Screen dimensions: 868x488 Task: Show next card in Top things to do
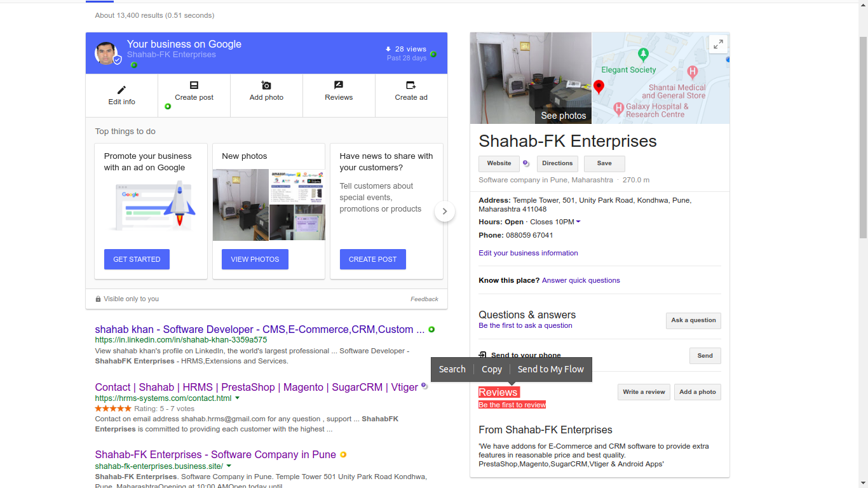[445, 211]
